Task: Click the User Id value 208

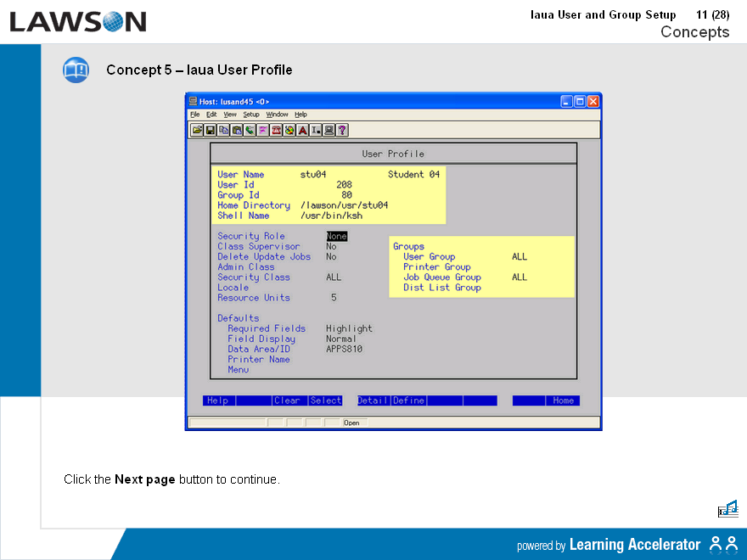Action: (344, 185)
